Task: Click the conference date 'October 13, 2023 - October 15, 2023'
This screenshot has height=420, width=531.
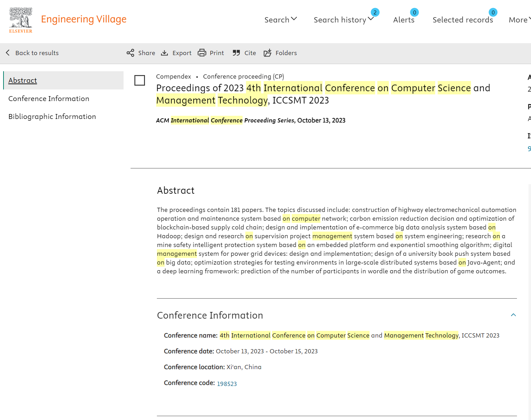Action: [267, 351]
